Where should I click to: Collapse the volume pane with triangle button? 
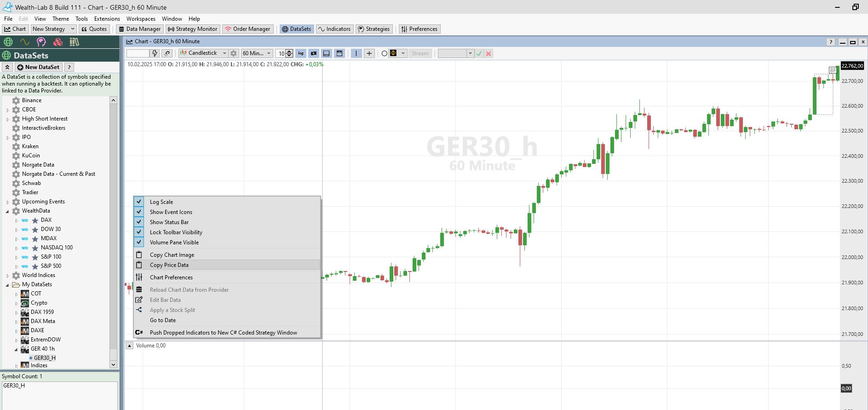tap(130, 346)
